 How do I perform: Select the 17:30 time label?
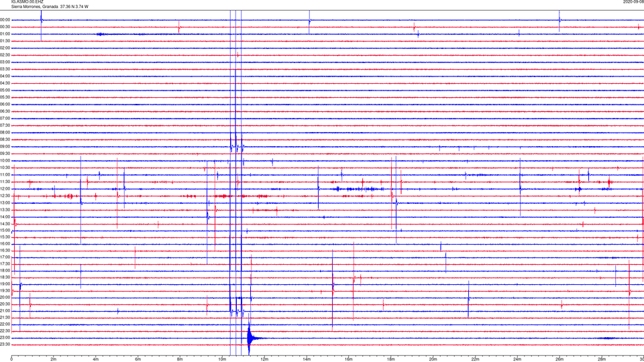pyautogui.click(x=5, y=264)
